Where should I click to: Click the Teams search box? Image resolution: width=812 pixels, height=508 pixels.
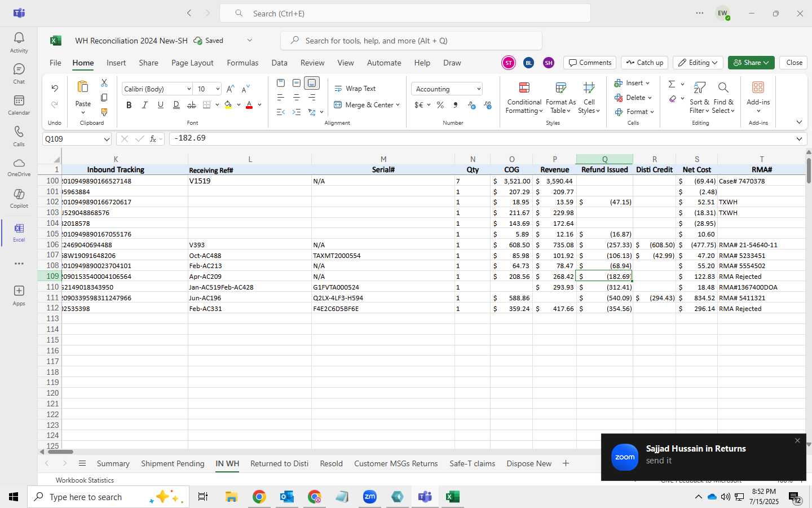click(405, 13)
